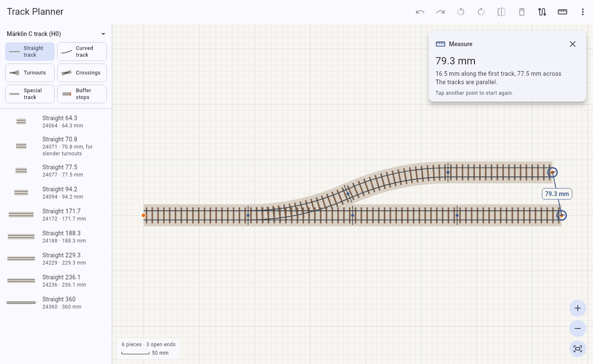This screenshot has width=593, height=364.
Task: Rotate selection clockwise using toolbar icon
Action: [481, 12]
